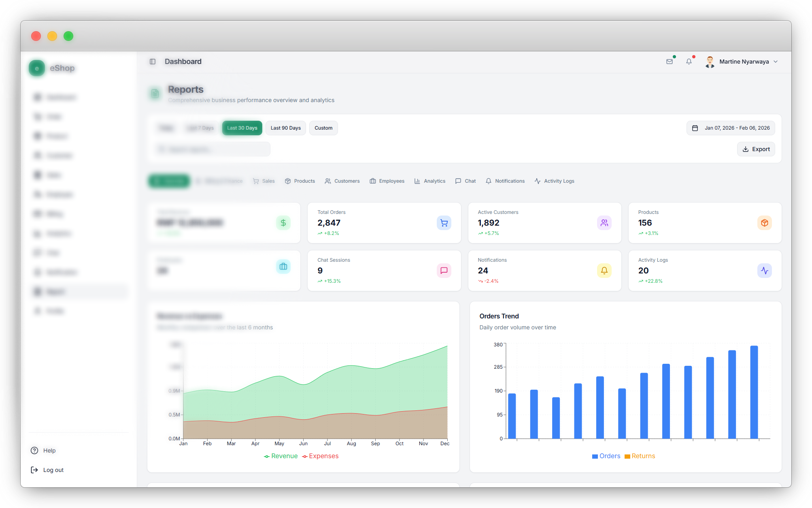Image resolution: width=812 pixels, height=508 pixels.
Task: Open the notifications bell in header
Action: pyautogui.click(x=689, y=62)
